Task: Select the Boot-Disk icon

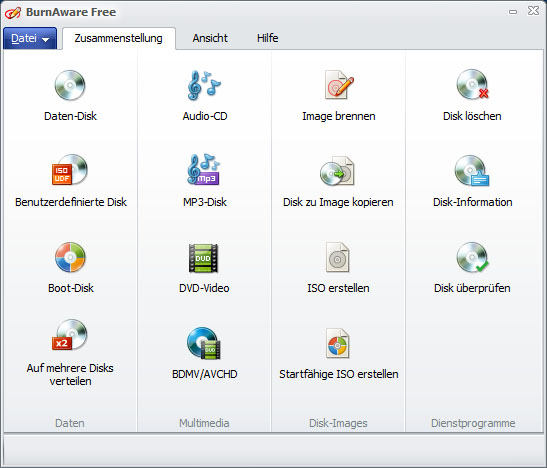Action: (x=70, y=257)
